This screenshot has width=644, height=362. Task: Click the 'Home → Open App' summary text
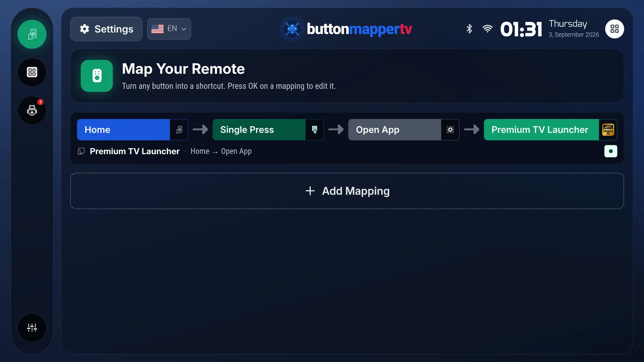pyautogui.click(x=221, y=151)
